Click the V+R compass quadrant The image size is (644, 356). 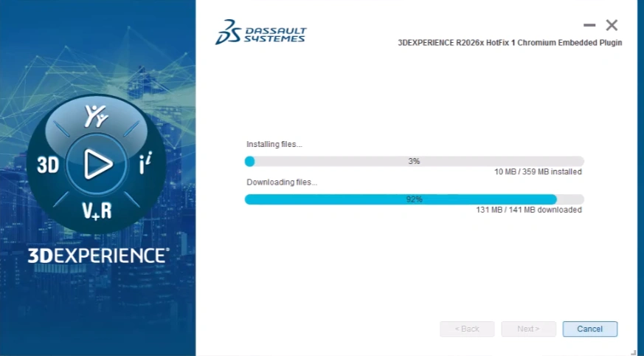(x=97, y=210)
